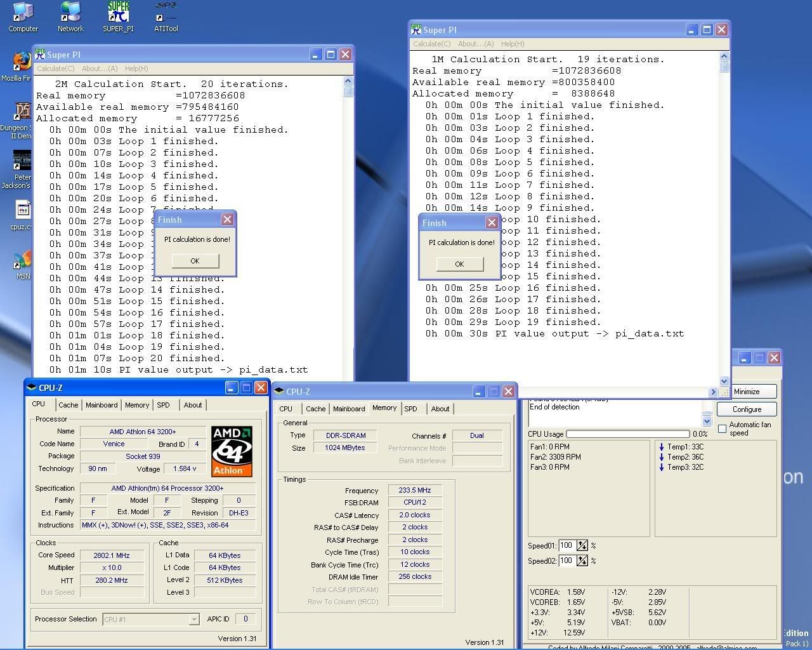Click horizontal scroll right arrow in 1M Super PI
The height and width of the screenshot is (650, 812).
coord(713,392)
